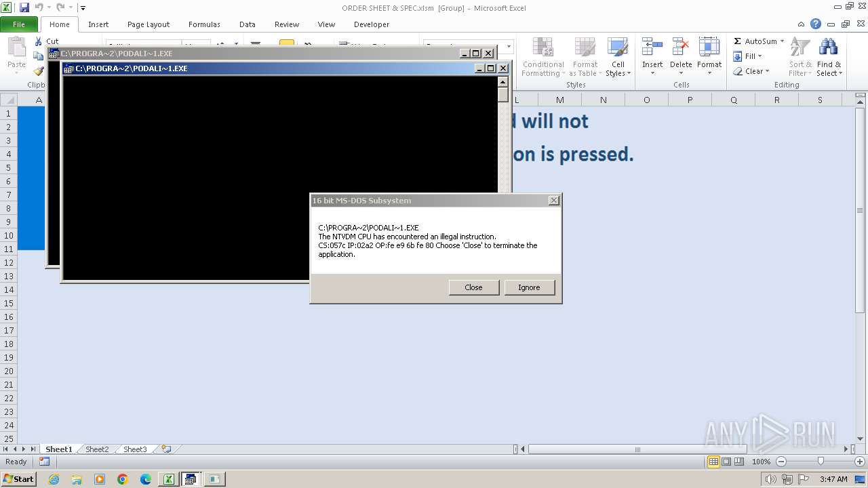
Task: Switch to Sheet3 tab
Action: [135, 449]
